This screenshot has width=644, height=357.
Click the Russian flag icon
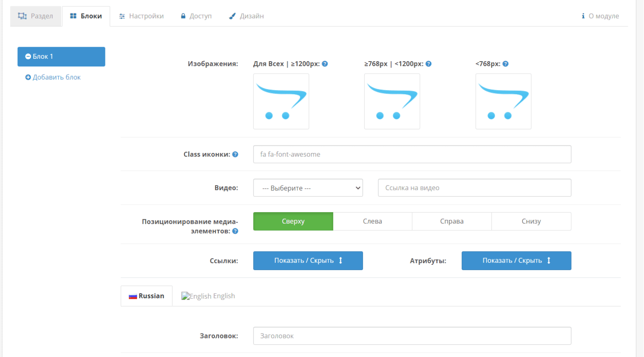[x=133, y=297]
